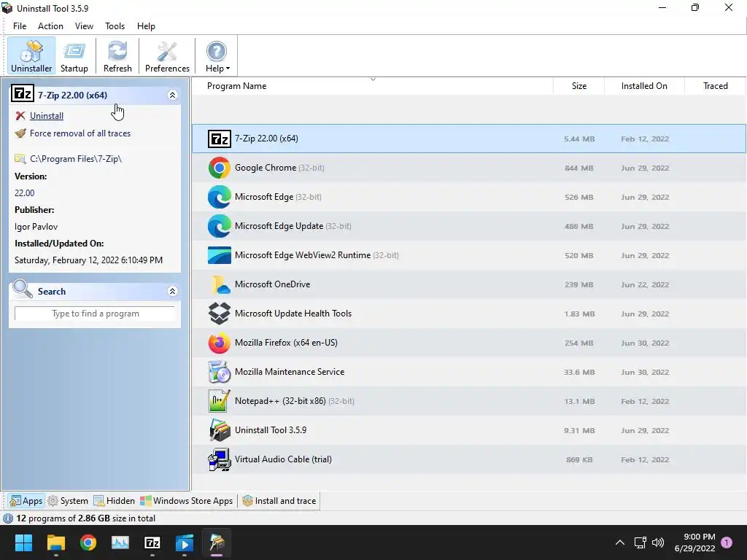The width and height of the screenshot is (747, 560).
Task: Switch to the Windows Store Apps tab
Action: (x=187, y=501)
